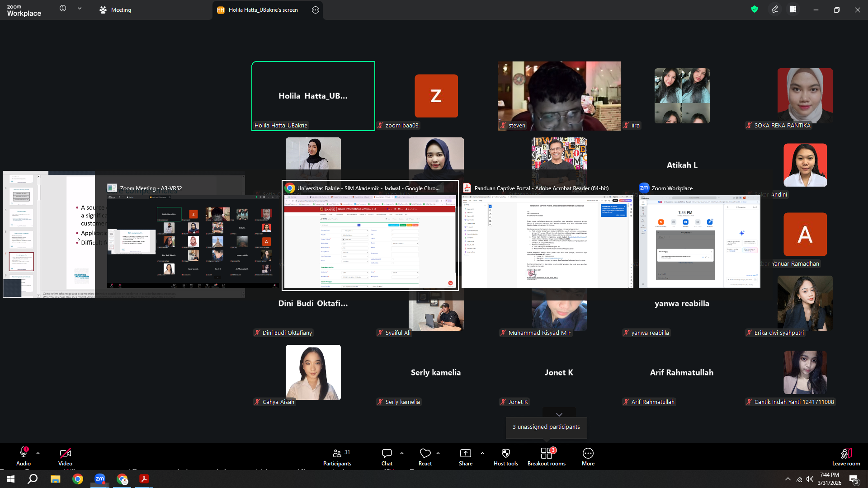
Task: Open the annotation pencil tool
Action: coord(775,9)
